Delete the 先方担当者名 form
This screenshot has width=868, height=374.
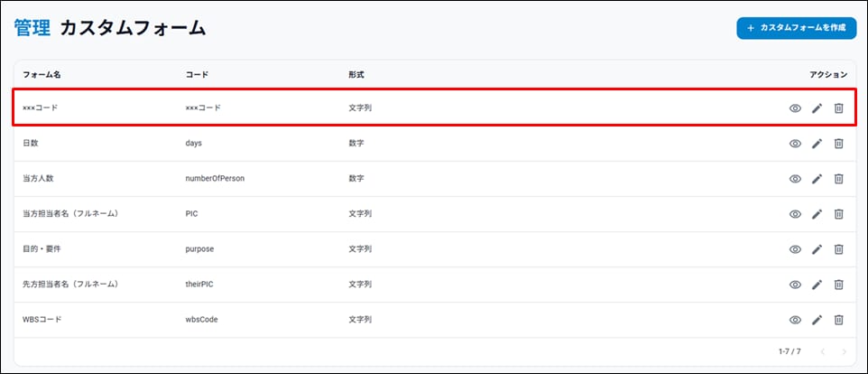point(838,285)
